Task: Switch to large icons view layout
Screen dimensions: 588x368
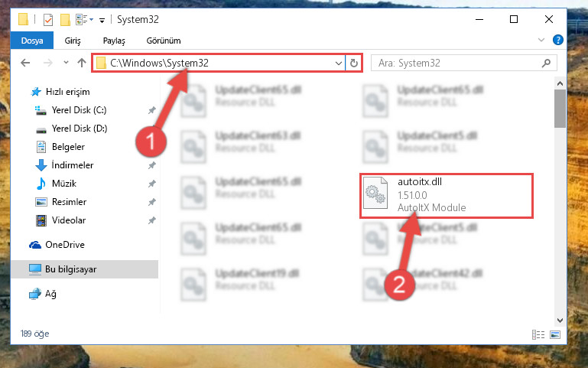Action: click(x=555, y=334)
